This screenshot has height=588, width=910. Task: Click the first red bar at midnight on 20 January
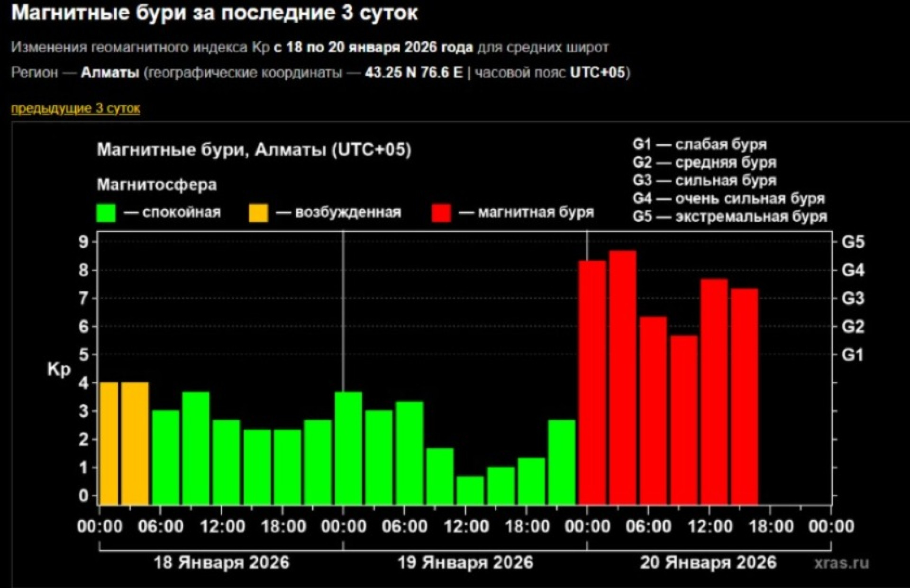(592, 384)
